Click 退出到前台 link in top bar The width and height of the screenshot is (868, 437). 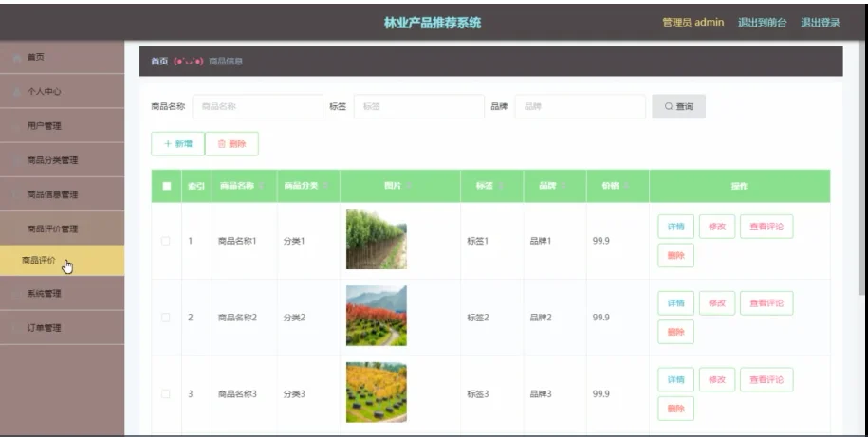tap(763, 23)
